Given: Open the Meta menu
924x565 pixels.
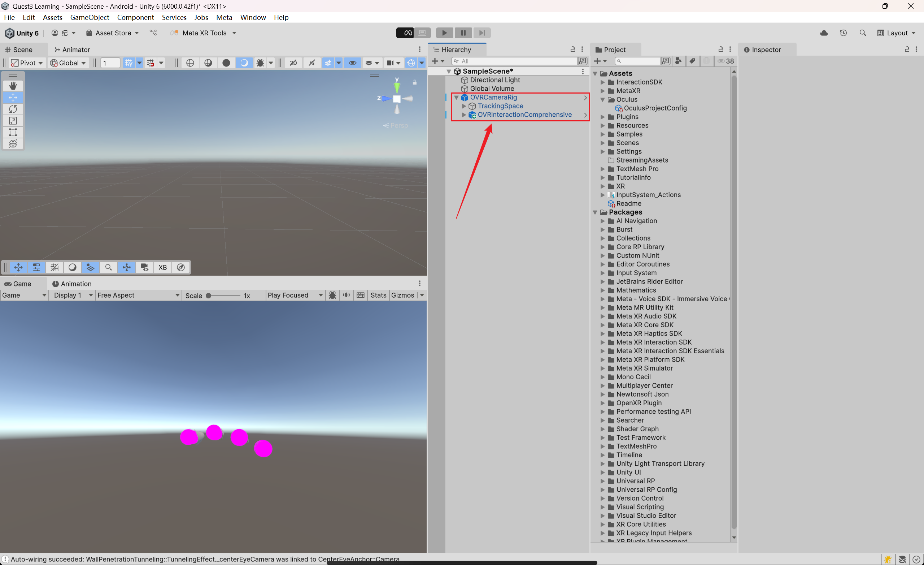Looking at the screenshot, I should (224, 17).
